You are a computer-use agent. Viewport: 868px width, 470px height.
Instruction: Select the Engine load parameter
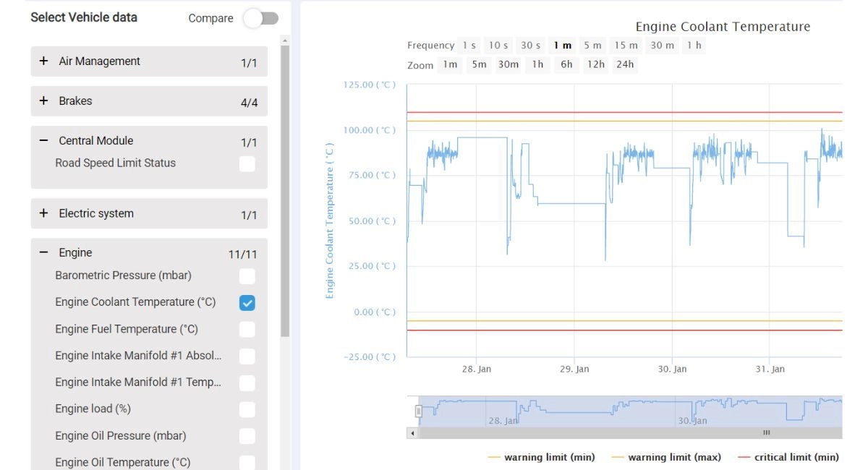(x=247, y=409)
